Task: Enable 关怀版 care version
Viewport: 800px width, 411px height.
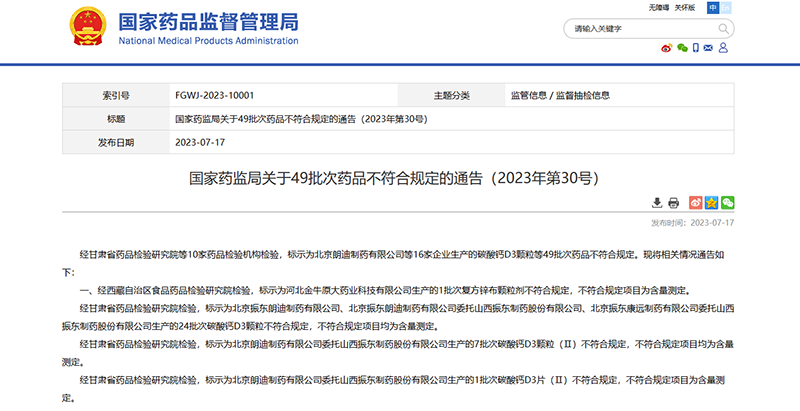Action: point(685,8)
